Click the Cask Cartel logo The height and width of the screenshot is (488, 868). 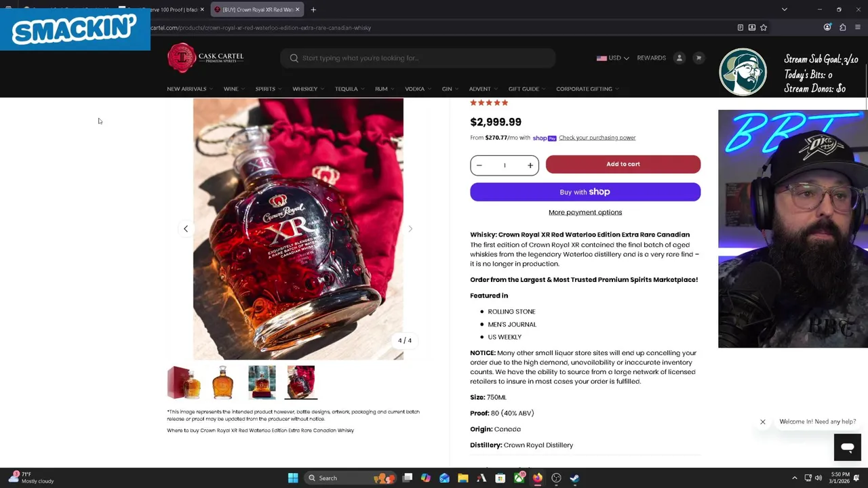[205, 58]
